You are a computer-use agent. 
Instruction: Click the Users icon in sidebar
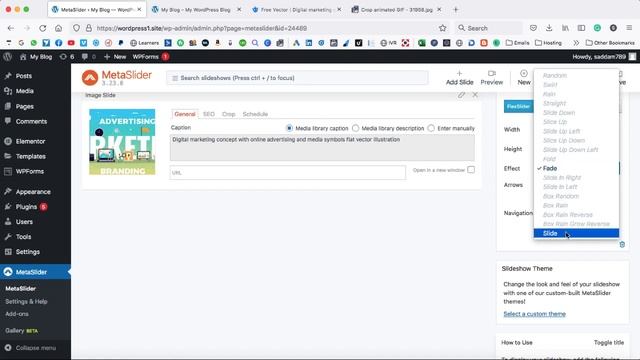8,222
